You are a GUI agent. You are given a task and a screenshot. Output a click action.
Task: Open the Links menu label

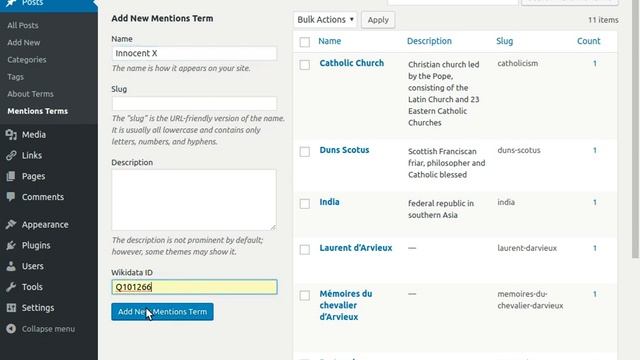point(32,156)
